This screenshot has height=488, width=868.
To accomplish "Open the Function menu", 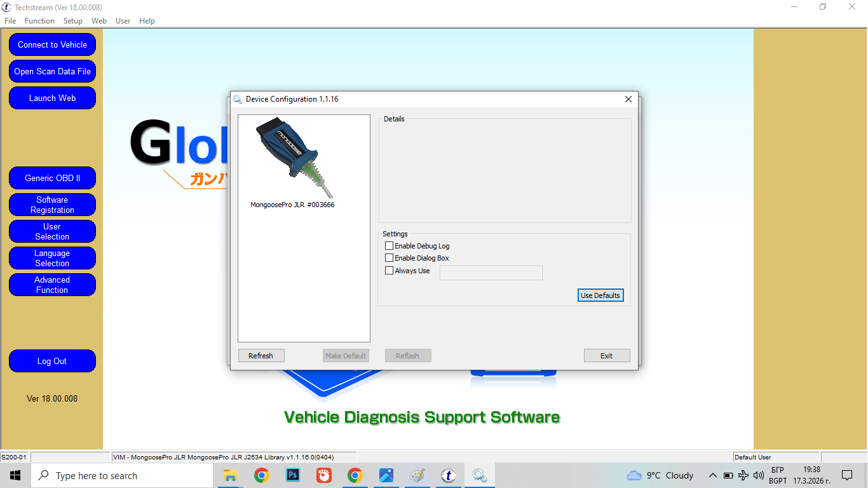I will (39, 21).
